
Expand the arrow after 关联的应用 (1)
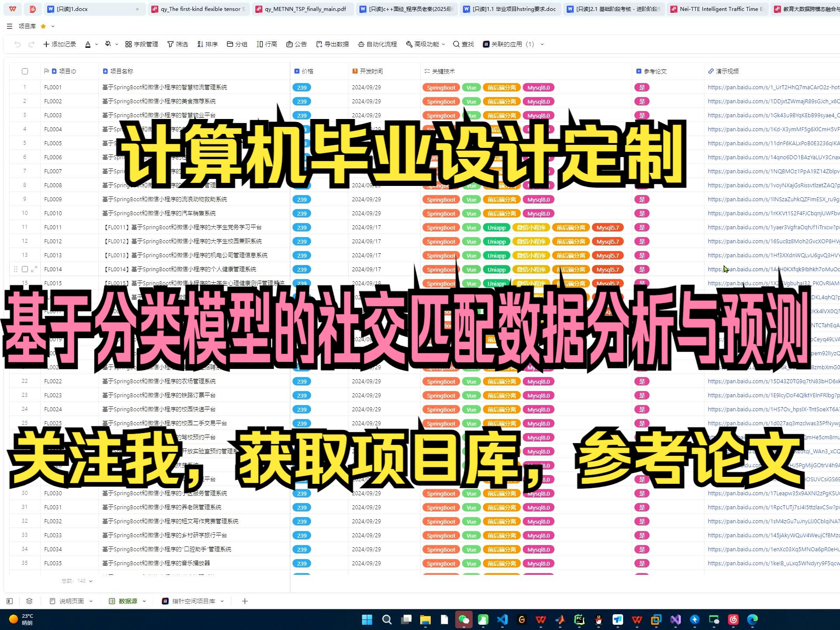[x=542, y=44]
